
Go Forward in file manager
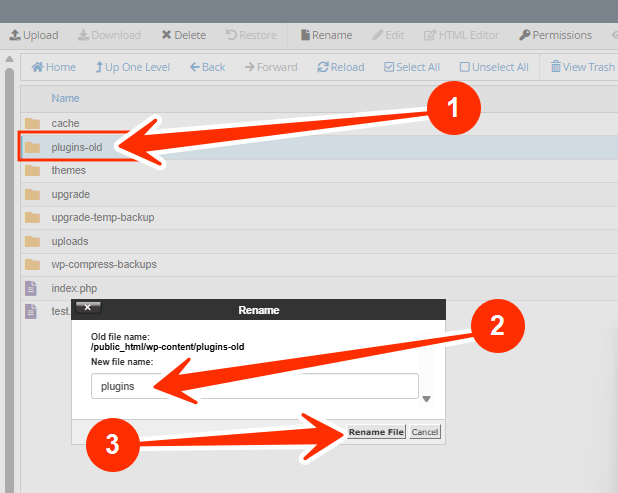pos(271,67)
